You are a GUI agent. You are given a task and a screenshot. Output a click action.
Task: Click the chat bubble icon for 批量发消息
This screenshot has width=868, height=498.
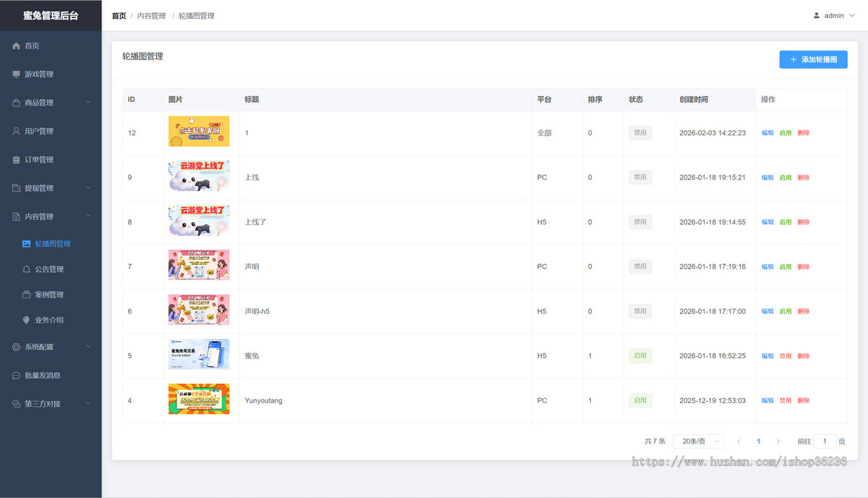[x=17, y=376]
